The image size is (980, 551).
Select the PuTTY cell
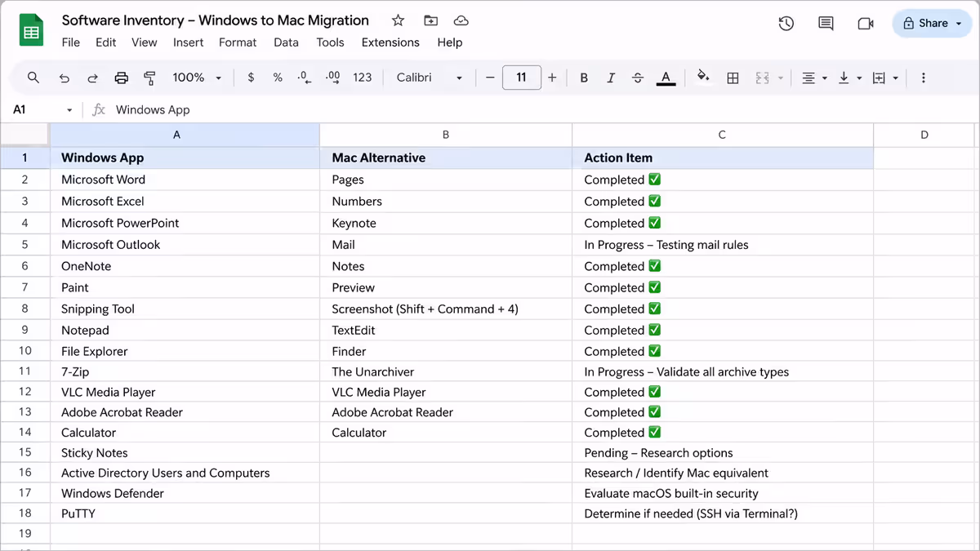pos(185,513)
